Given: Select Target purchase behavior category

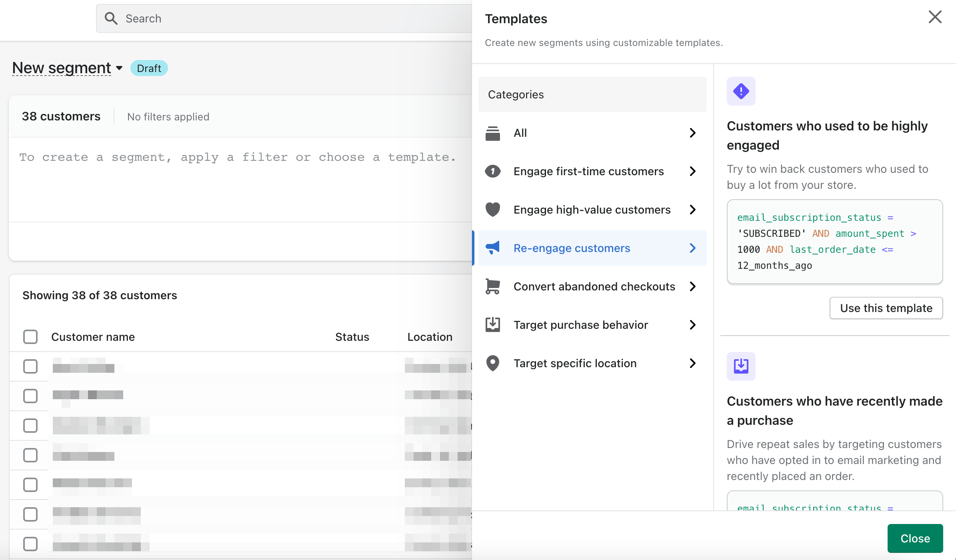Looking at the screenshot, I should tap(580, 325).
